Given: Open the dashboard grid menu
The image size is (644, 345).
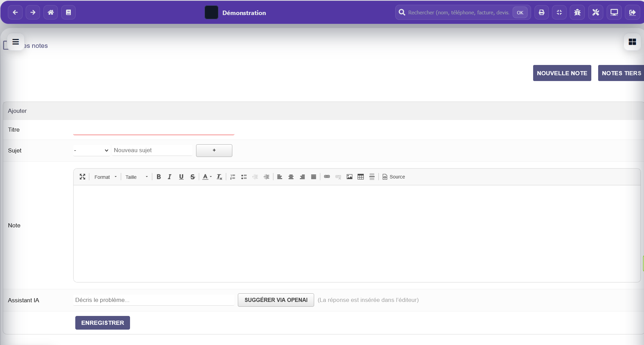Looking at the screenshot, I should (632, 42).
